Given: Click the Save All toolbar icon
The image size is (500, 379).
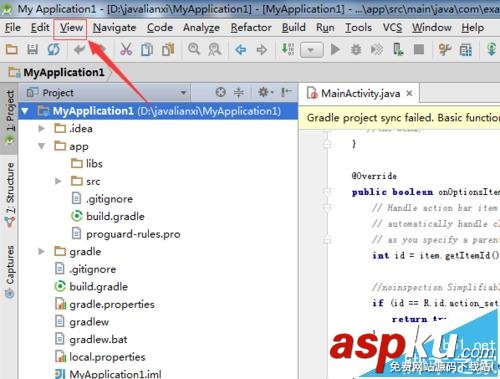Looking at the screenshot, I should pos(32,50).
